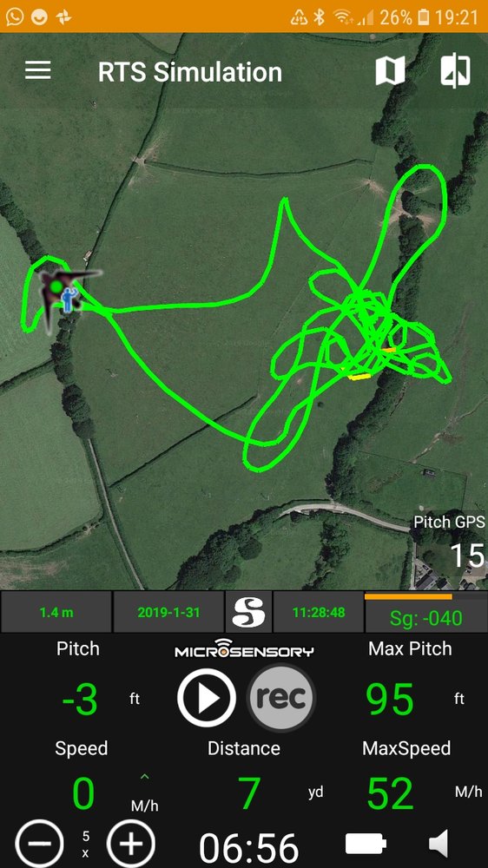Tap the rec record button

(280, 698)
